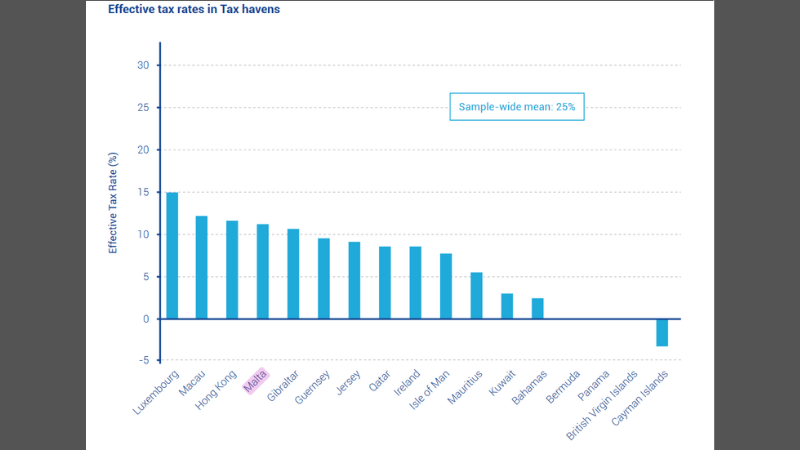
Task: Click the Luxembourg bar in the chart
Action: click(172, 255)
